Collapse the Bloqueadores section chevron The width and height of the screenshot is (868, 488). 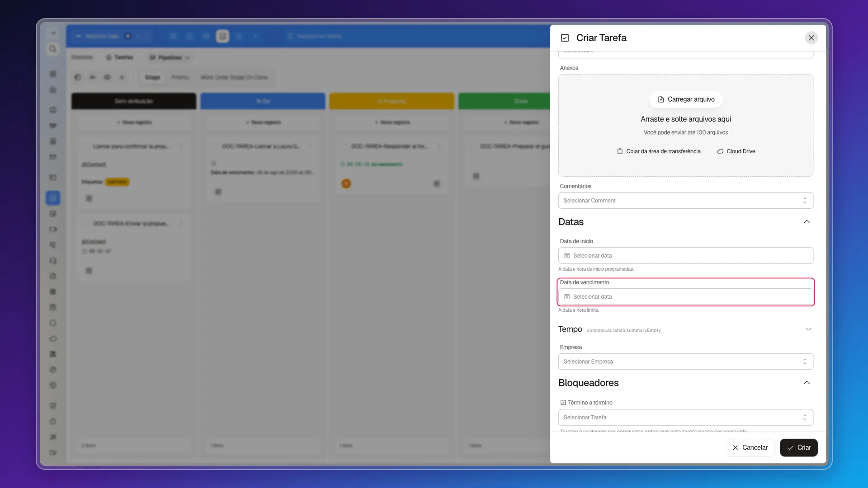pyautogui.click(x=807, y=383)
